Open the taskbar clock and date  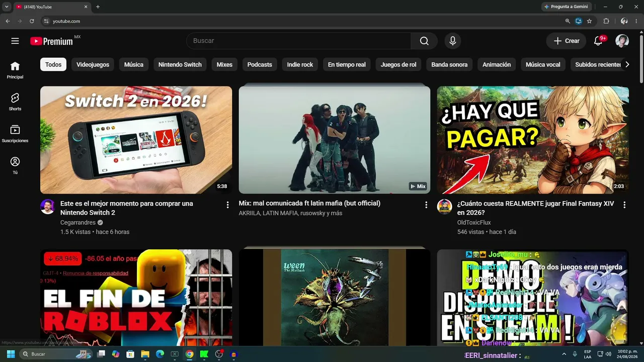coord(628,354)
